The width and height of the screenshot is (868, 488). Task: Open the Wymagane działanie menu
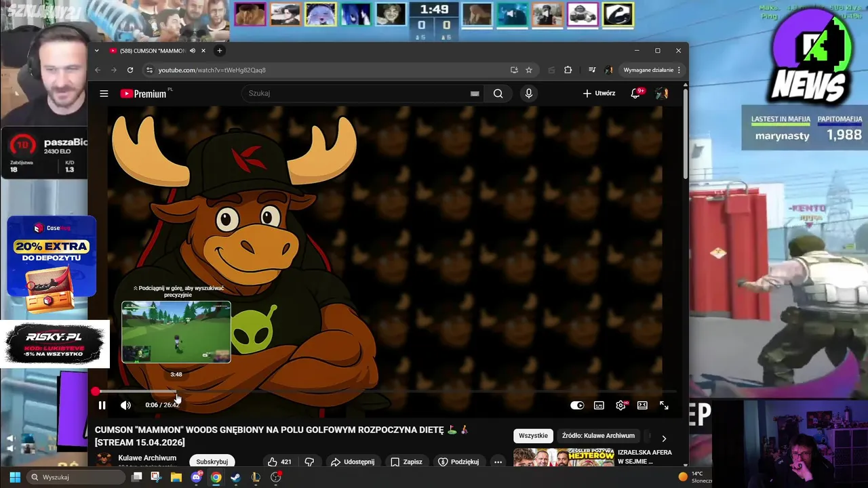(652, 70)
